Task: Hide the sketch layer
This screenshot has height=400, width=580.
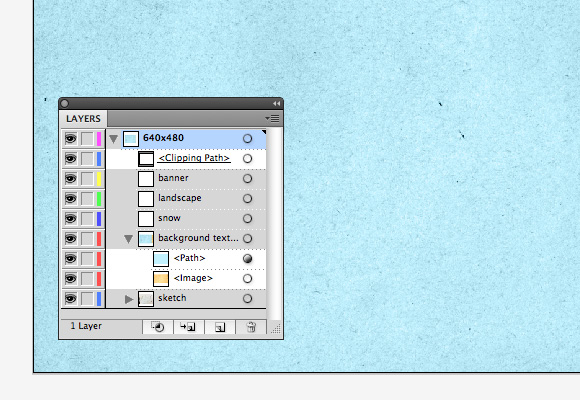Action: click(71, 299)
